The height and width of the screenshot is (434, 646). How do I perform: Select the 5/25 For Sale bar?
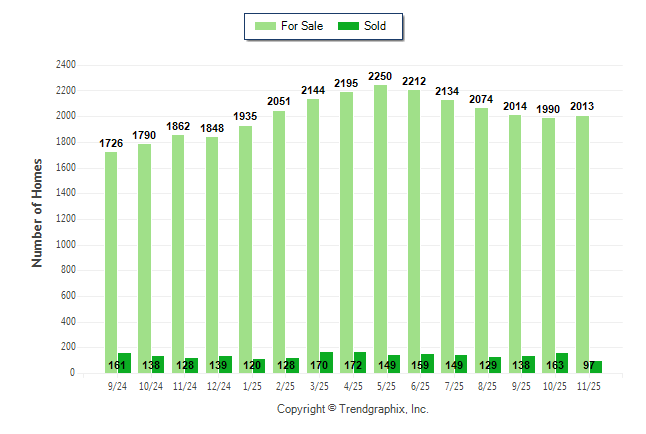(x=380, y=229)
